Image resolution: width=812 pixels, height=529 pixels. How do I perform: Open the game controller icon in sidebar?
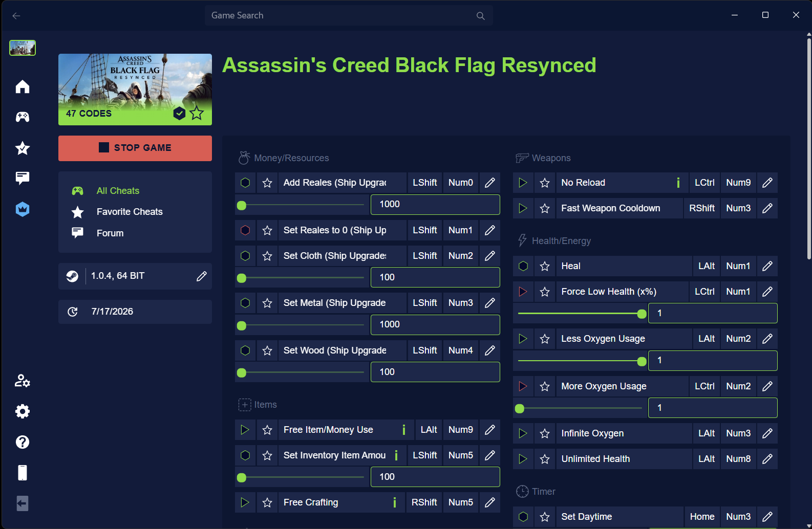tap(23, 117)
